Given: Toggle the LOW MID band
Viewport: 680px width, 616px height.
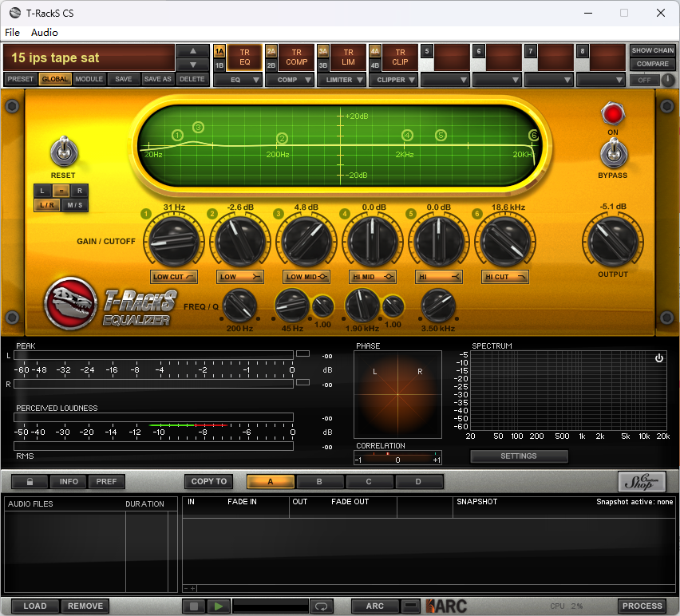Looking at the screenshot, I should pyautogui.click(x=306, y=277).
